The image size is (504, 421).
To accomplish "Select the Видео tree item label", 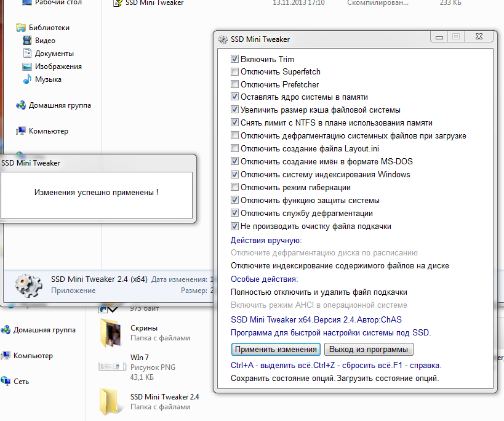I will (45, 41).
